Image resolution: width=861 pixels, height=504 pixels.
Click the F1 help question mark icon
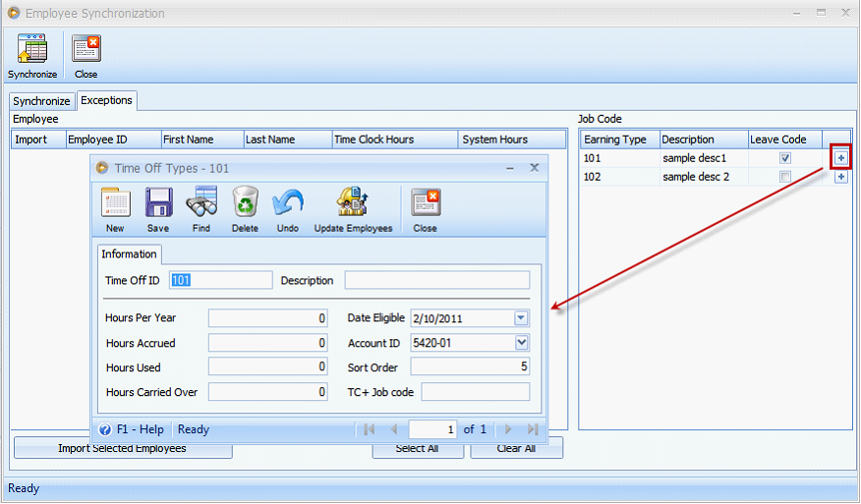(x=105, y=429)
